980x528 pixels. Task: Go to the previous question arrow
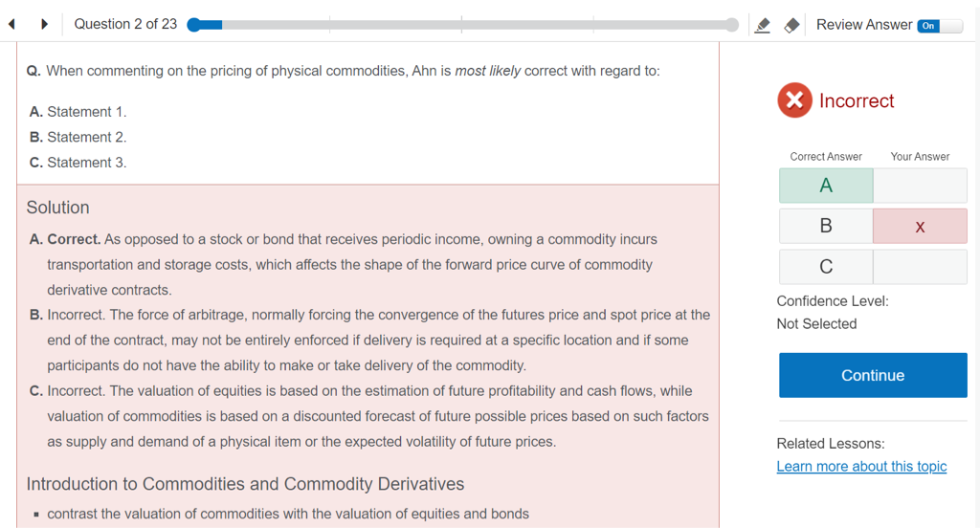tap(11, 25)
